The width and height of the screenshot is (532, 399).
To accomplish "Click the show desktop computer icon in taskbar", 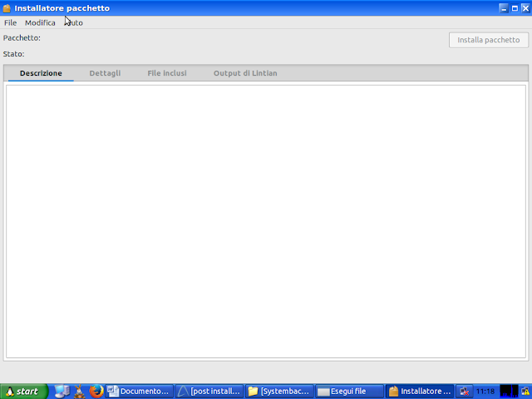I will click(x=62, y=392).
